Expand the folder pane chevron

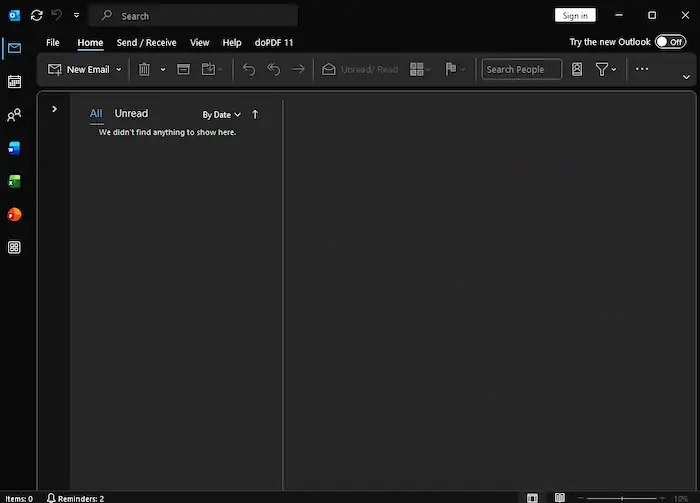pos(54,109)
